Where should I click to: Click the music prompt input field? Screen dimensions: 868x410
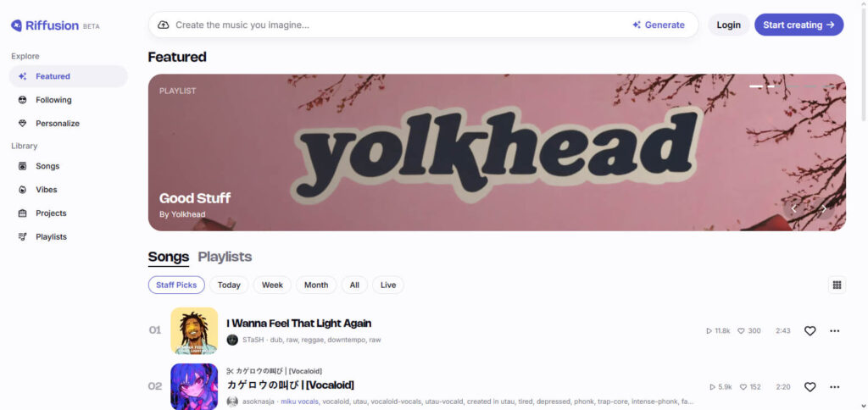click(x=398, y=25)
